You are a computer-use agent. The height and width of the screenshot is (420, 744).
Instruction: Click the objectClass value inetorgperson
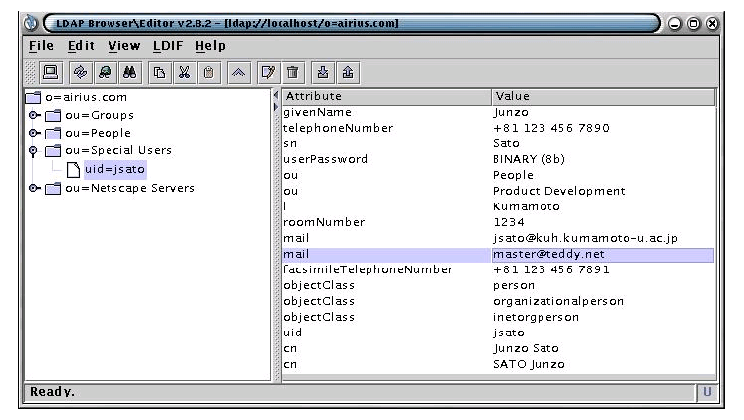(536, 317)
